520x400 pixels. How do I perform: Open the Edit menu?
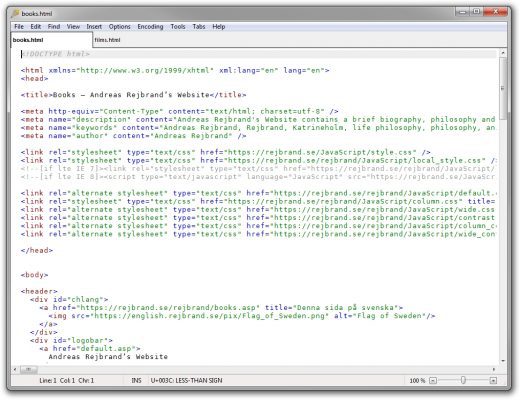tap(35, 27)
